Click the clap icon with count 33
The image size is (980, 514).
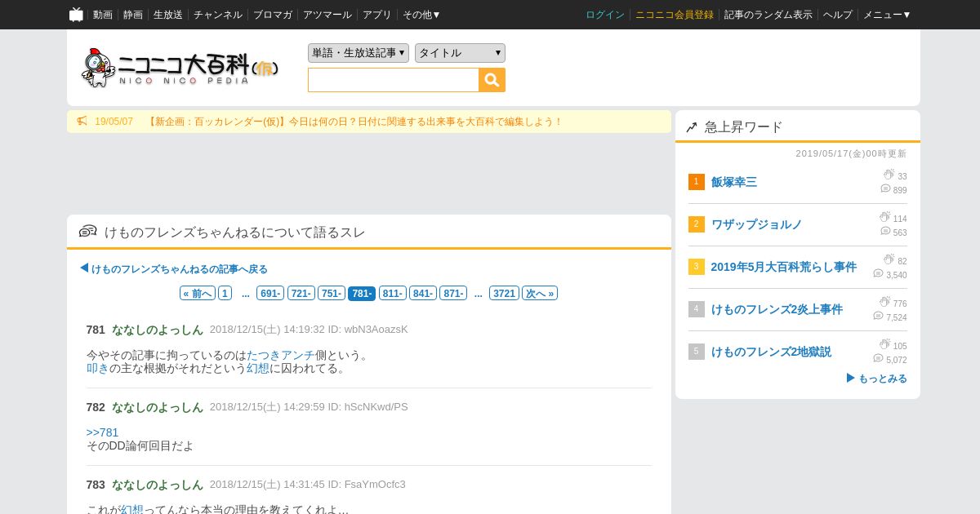[x=889, y=175]
